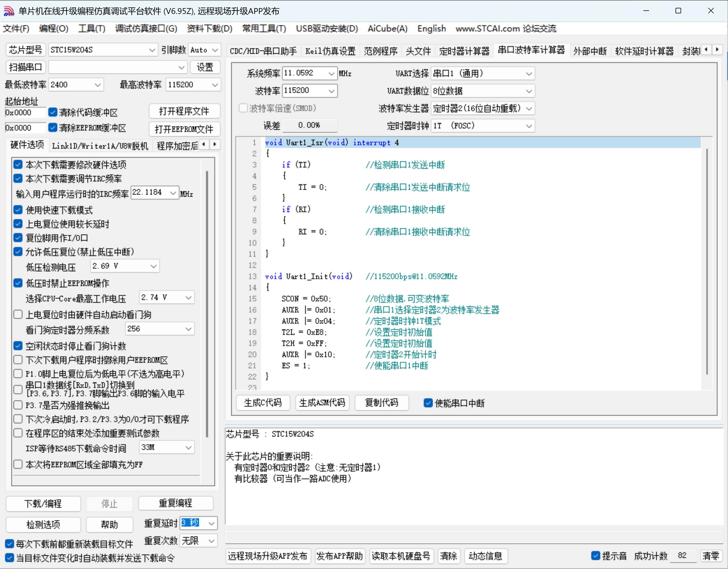Check 波特率倍速(SMOD) option

[x=243, y=108]
